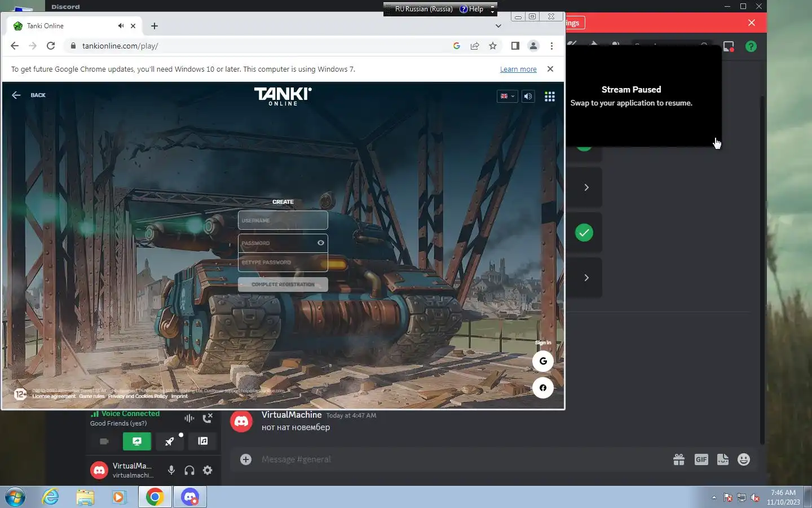The height and width of the screenshot is (508, 812).
Task: Open Windows Explorer from the taskbar
Action: point(85,497)
